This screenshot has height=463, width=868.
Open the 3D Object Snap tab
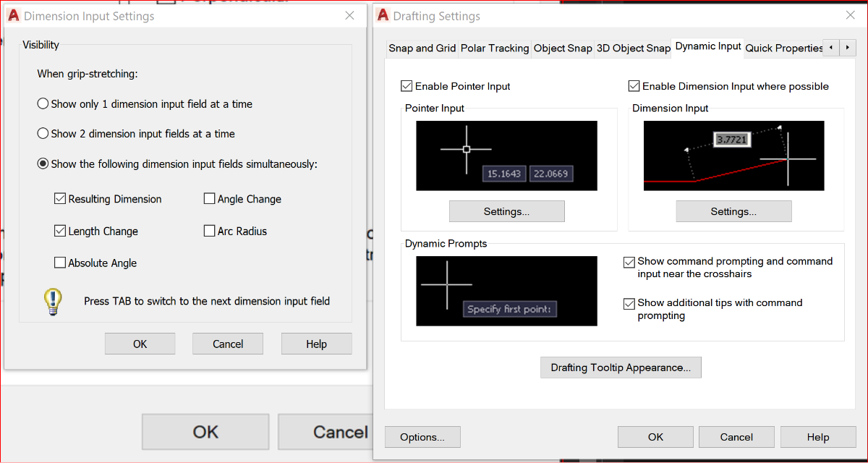633,48
